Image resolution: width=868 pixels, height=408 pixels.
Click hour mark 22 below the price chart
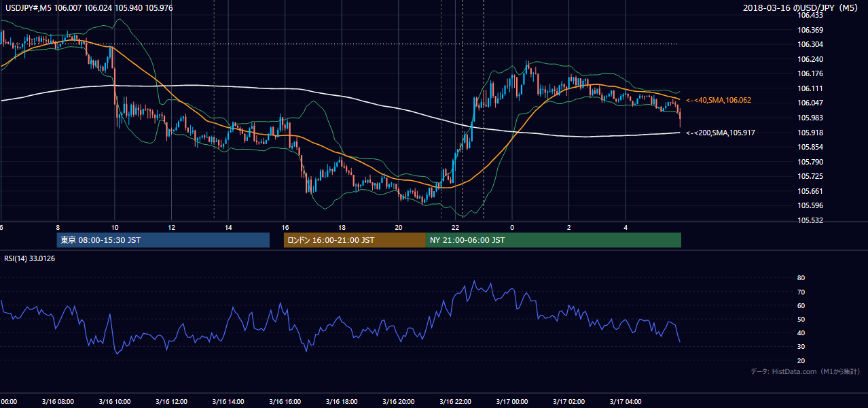coord(456,228)
